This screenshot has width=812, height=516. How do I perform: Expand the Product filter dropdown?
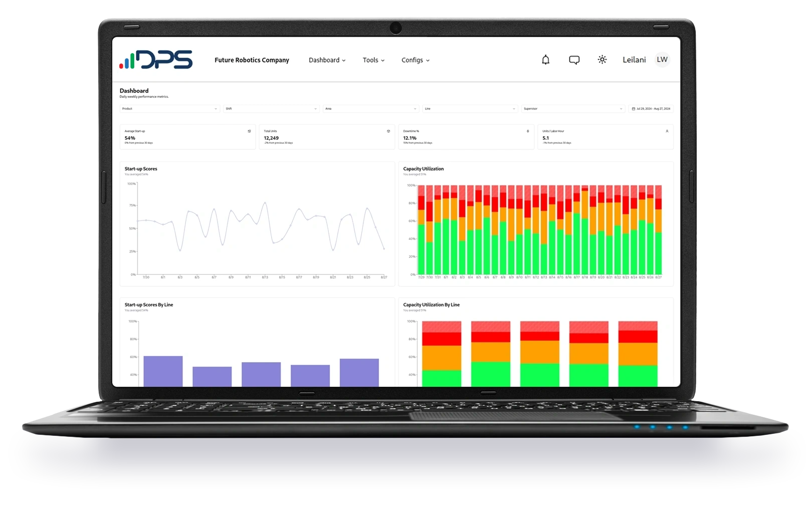click(169, 109)
